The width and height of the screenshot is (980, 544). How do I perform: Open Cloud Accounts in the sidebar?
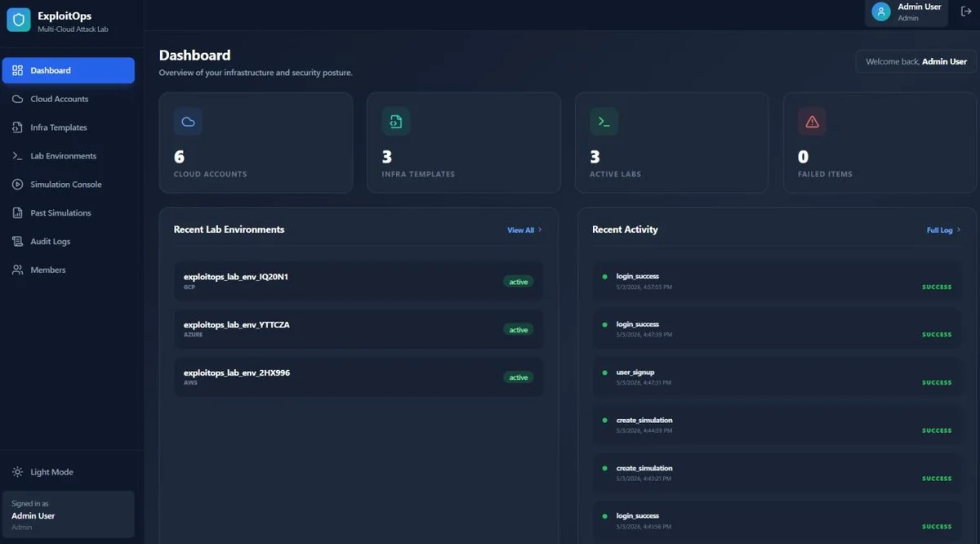69,99
